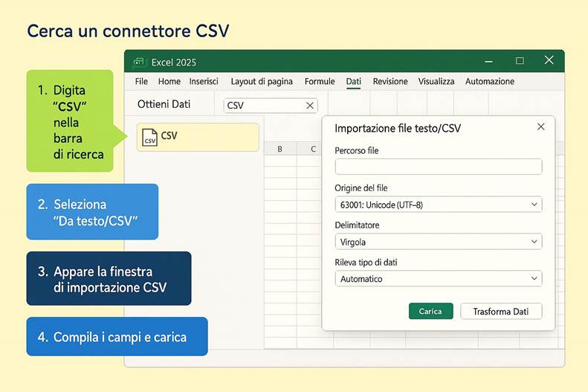Click the CSV search field
This screenshot has width=588, height=392.
pos(271,106)
